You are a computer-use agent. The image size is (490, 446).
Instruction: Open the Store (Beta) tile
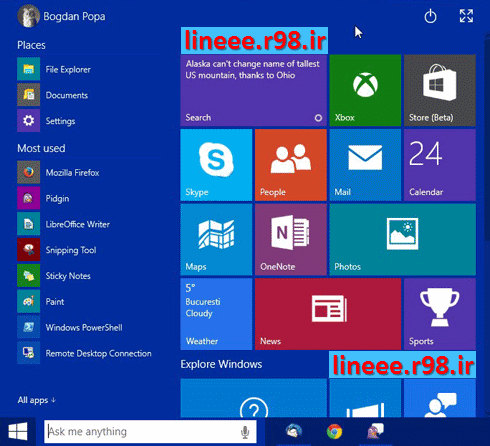tap(440, 90)
